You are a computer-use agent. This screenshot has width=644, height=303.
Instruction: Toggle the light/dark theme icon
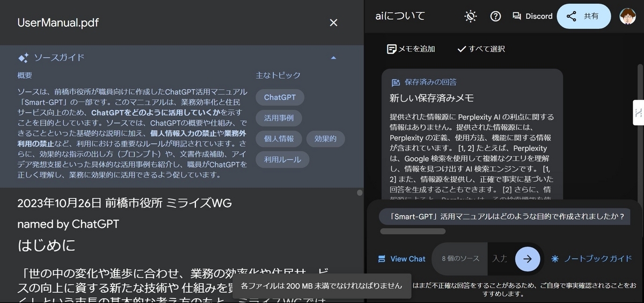(471, 16)
